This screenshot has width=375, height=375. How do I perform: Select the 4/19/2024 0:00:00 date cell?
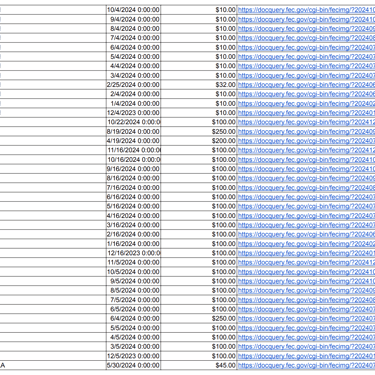pyautogui.click(x=133, y=141)
